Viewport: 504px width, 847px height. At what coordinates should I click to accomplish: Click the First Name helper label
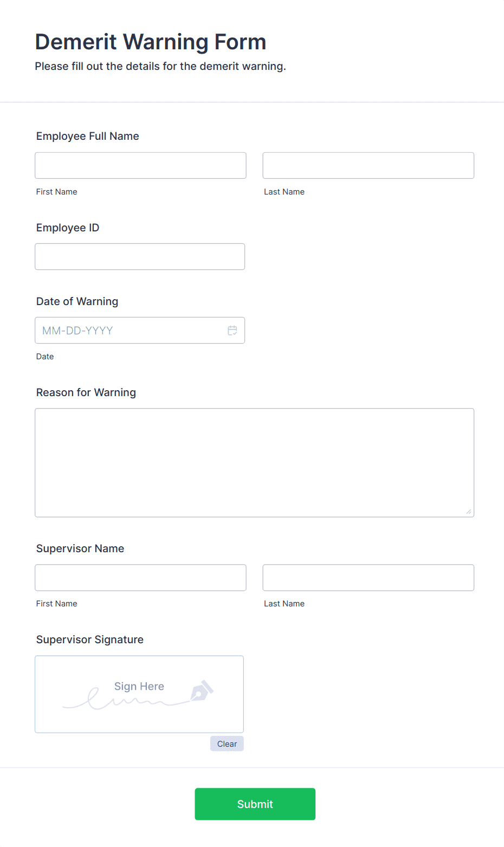pyautogui.click(x=56, y=191)
